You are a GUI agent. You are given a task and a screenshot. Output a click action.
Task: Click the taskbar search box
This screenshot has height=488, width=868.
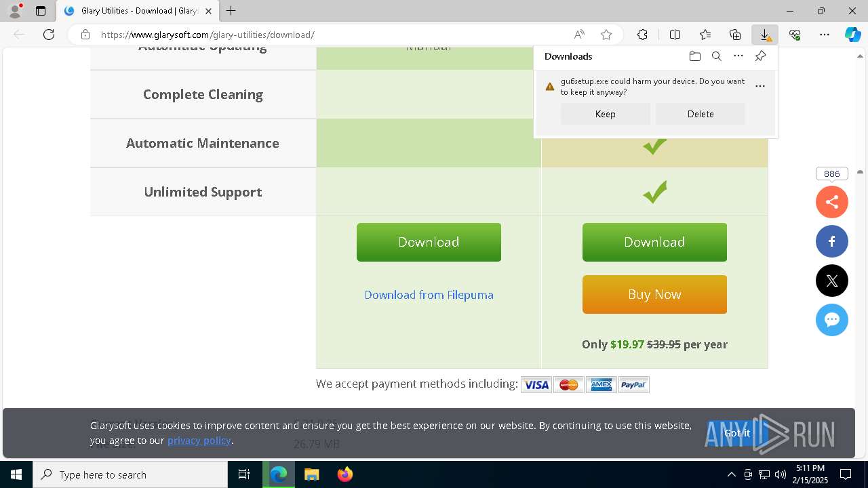pos(130,474)
